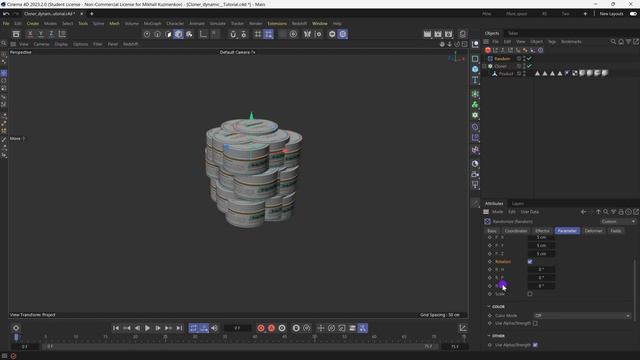The width and height of the screenshot is (640, 360).
Task: Toggle the New Layouts switch
Action: click(x=633, y=14)
